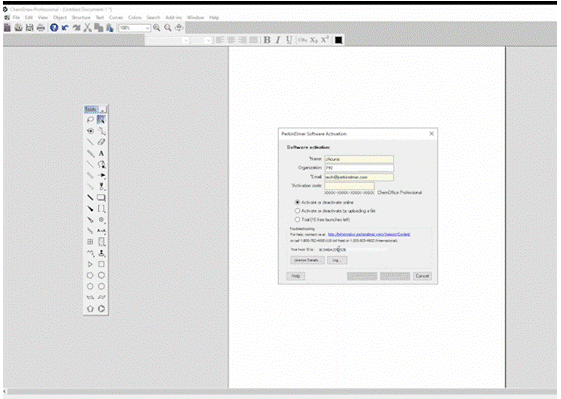Select the Bold Bond tool
Image resolution: width=561 pixels, height=399 pixels.
coord(90,198)
